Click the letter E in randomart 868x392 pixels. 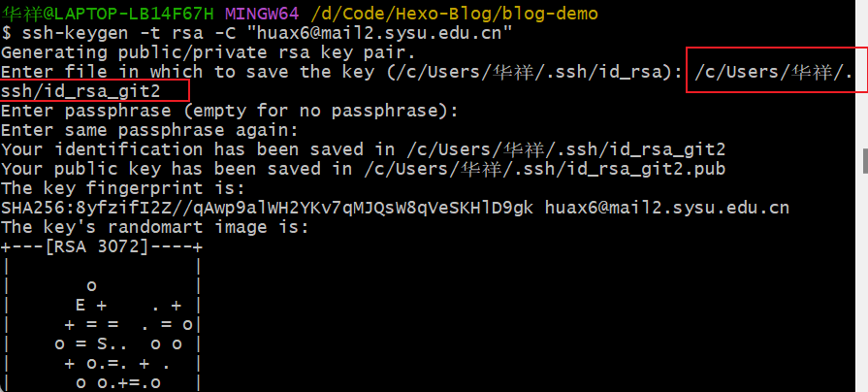pyautogui.click(x=80, y=305)
